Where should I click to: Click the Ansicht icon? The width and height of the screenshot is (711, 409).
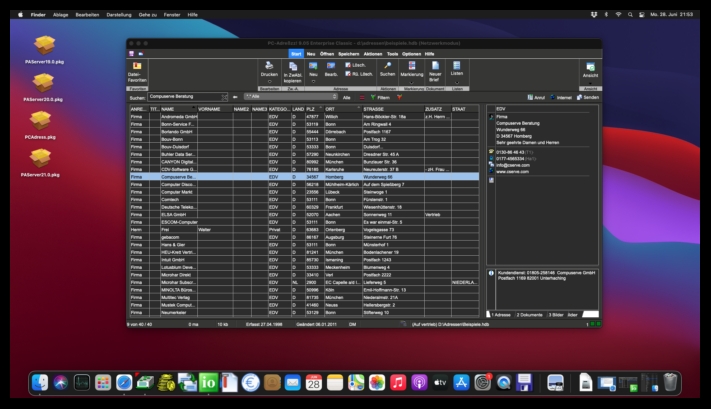pos(590,67)
